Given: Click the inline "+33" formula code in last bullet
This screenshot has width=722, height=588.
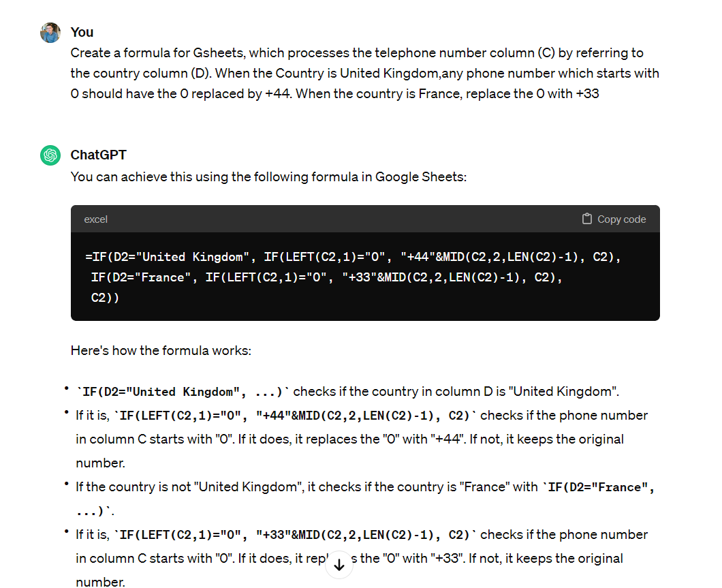Looking at the screenshot, I should (295, 535).
